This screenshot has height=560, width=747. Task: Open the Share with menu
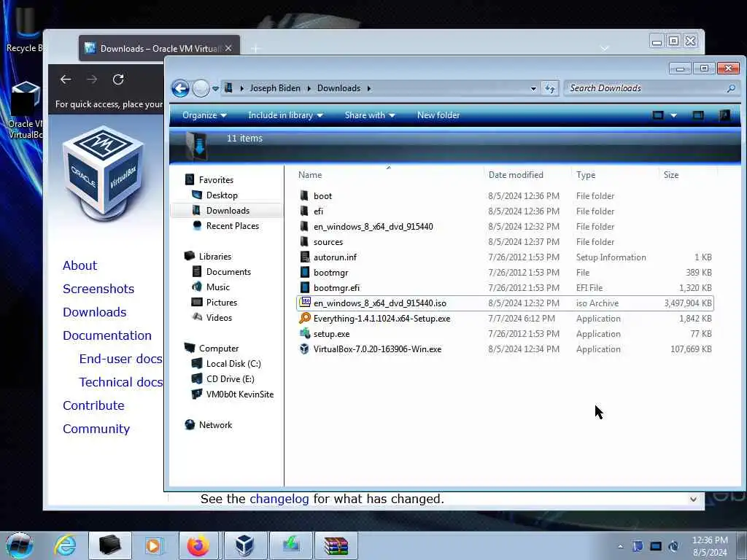pos(370,115)
